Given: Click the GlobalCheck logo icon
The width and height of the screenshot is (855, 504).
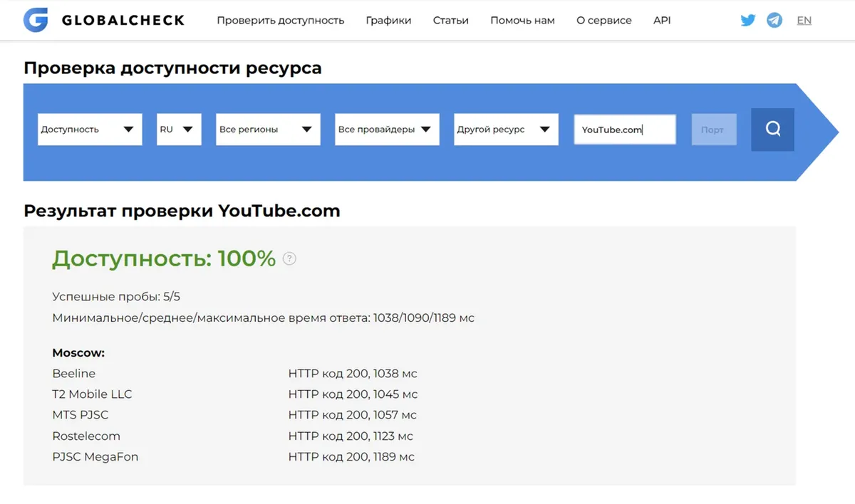Looking at the screenshot, I should (x=36, y=20).
